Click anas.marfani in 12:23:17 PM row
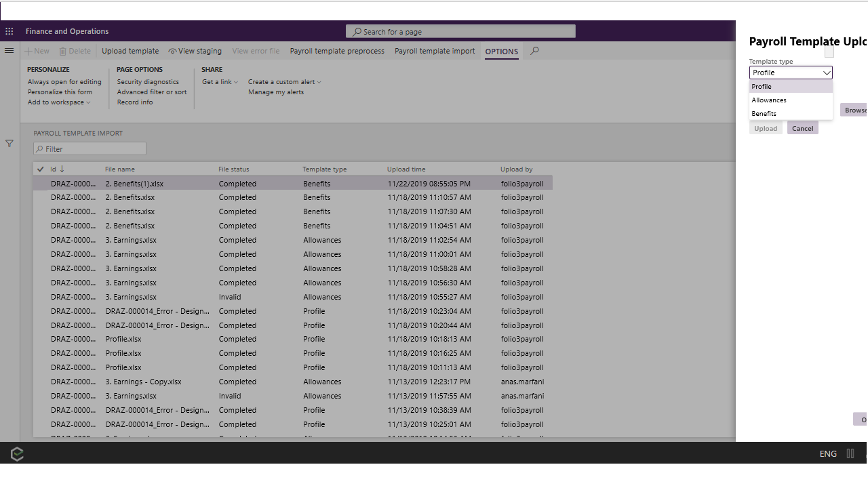This screenshot has width=868, height=488. (523, 382)
